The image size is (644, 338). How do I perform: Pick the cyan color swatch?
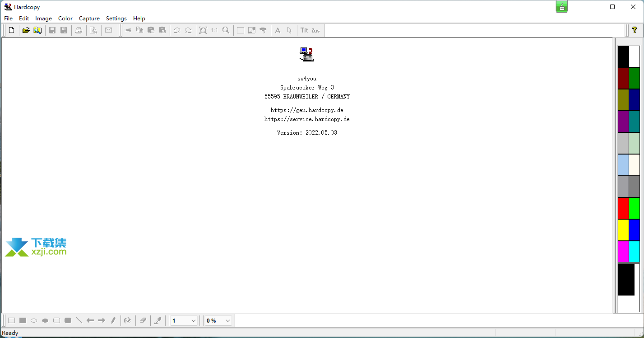click(635, 252)
